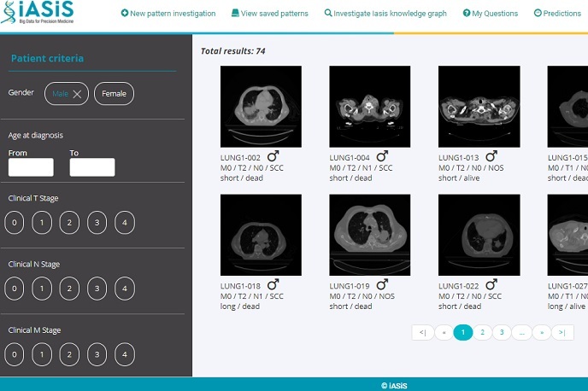Click the male symbol next to LUNG1-002
The width and height of the screenshot is (588, 391).
click(x=273, y=157)
